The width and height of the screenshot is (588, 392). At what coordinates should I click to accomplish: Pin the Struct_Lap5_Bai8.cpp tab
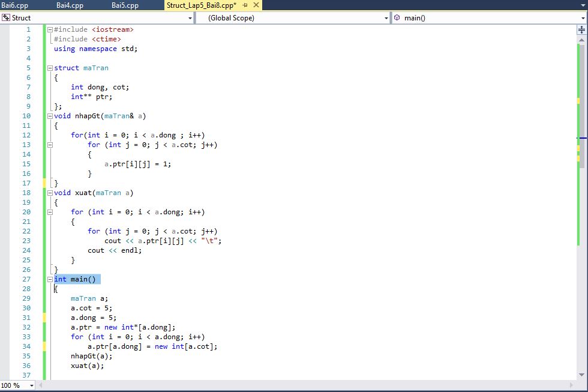244,5
